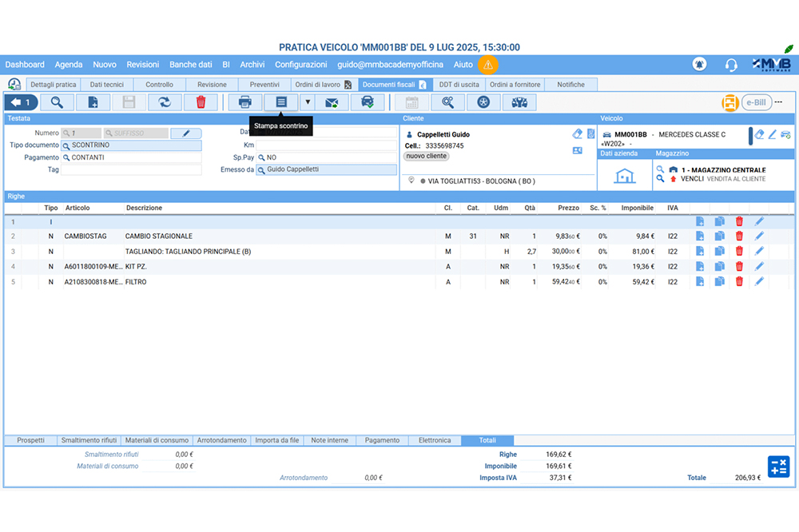The height and width of the screenshot is (532, 799).
Task: Expand the dropdown arrow beside receipt print
Action: (307, 102)
